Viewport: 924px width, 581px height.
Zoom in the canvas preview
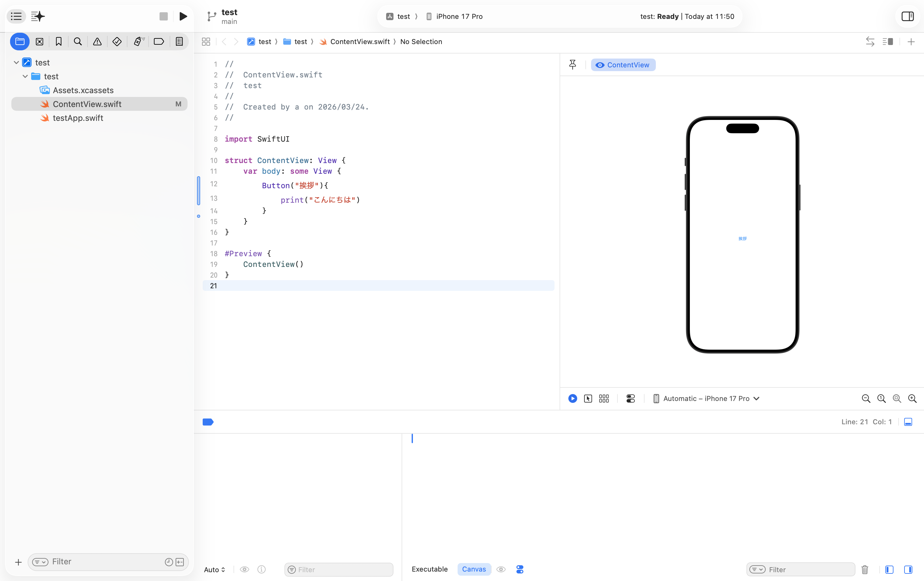click(x=912, y=398)
